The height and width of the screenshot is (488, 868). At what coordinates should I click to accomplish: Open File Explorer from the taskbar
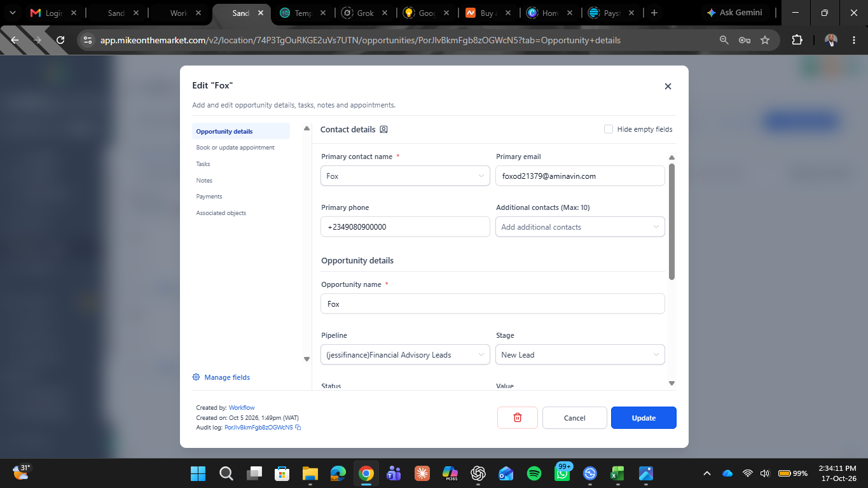310,473
